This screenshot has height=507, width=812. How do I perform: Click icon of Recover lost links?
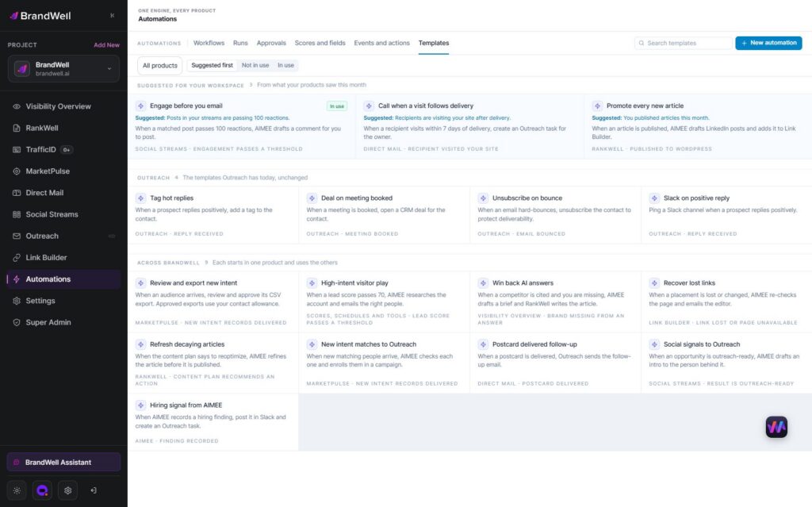654,283
